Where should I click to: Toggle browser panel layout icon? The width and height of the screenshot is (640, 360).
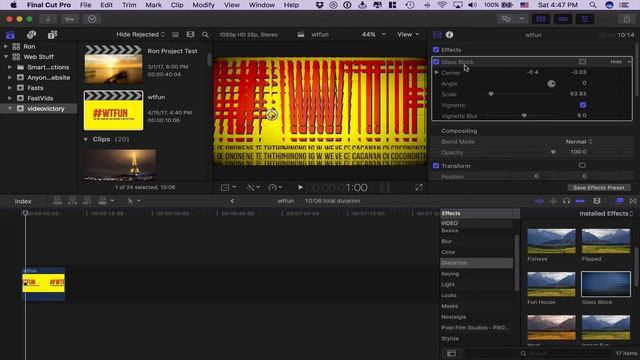click(541, 19)
